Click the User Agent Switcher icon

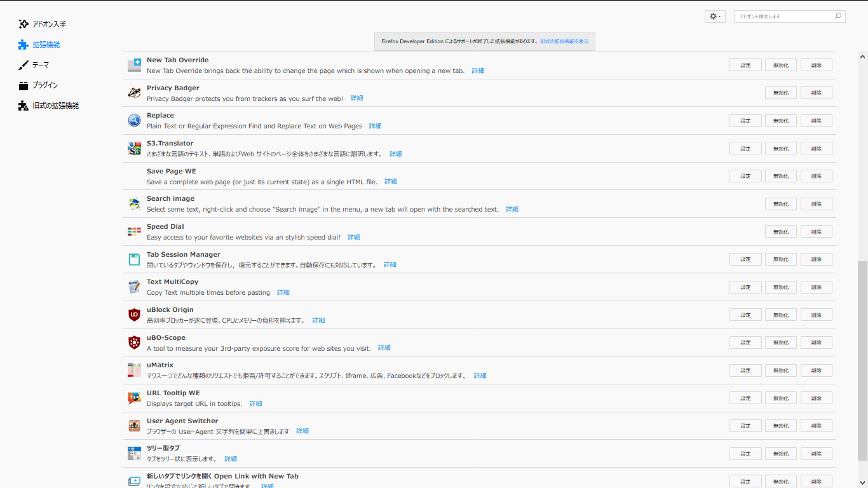click(x=134, y=426)
